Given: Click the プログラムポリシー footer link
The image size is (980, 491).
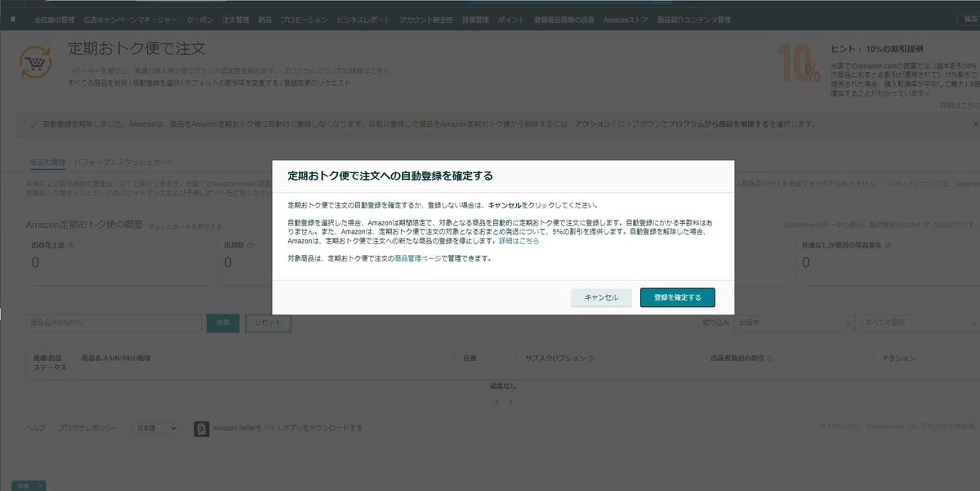Looking at the screenshot, I should [88, 428].
